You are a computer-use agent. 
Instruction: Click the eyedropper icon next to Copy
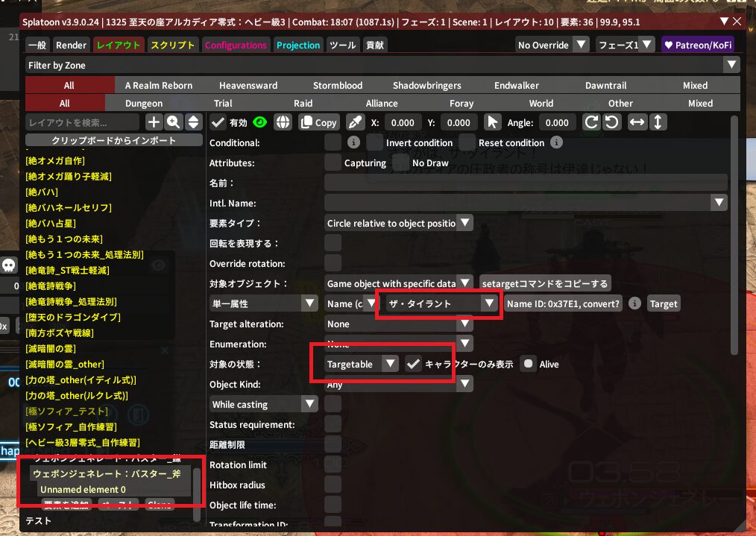click(356, 122)
